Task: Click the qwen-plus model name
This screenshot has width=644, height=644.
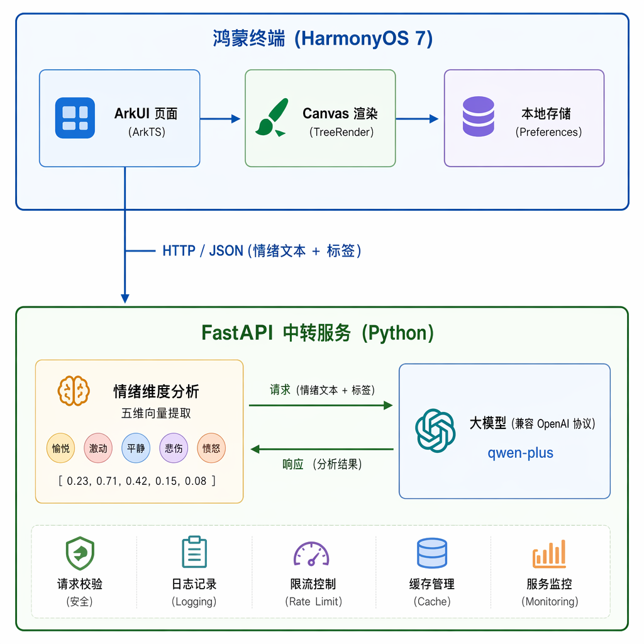Action: click(520, 453)
